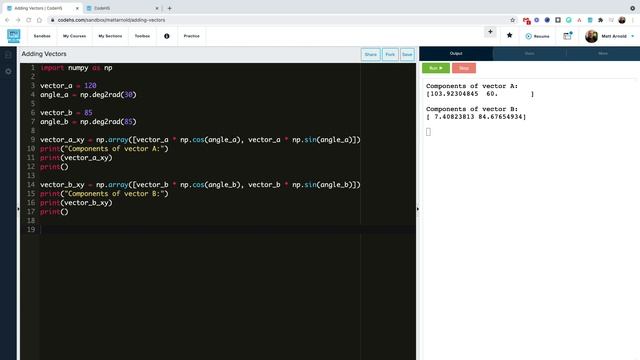Open the Sandbox menu item
The width and height of the screenshot is (640, 360).
click(x=42, y=36)
